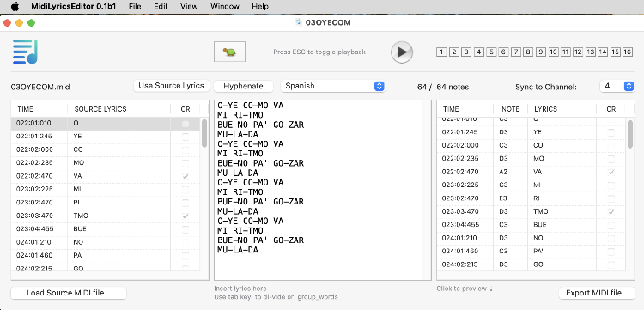Click inside the lyrics text editor
The height and width of the screenshot is (310, 644).
322,190
